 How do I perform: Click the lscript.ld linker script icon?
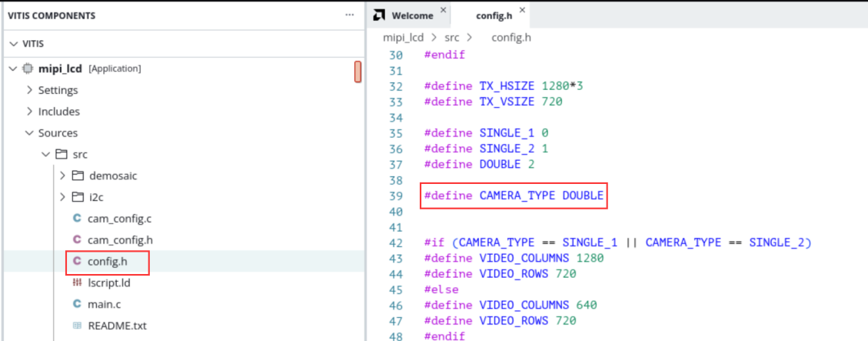coord(78,282)
